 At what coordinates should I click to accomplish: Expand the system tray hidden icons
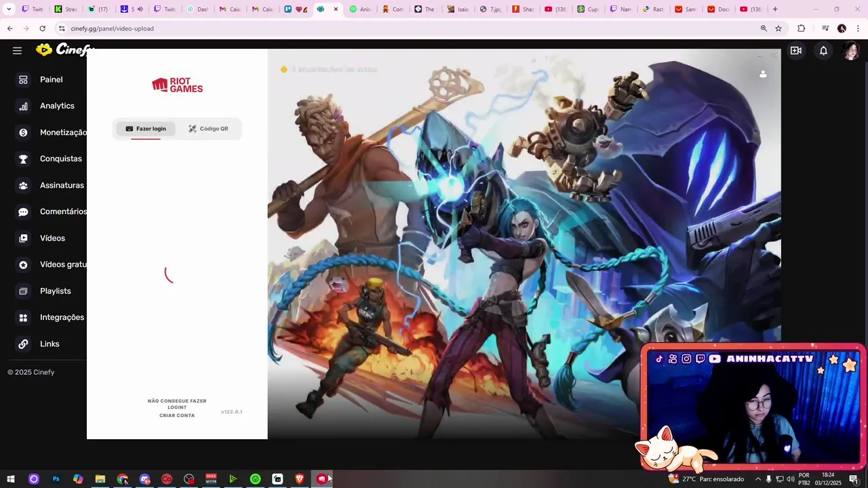click(758, 479)
